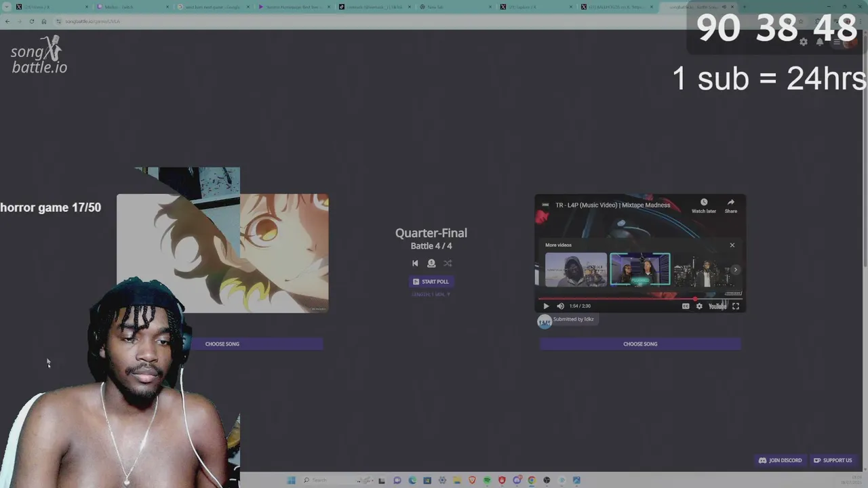Click the anime video on the left
The image size is (868, 488).
tap(222, 253)
